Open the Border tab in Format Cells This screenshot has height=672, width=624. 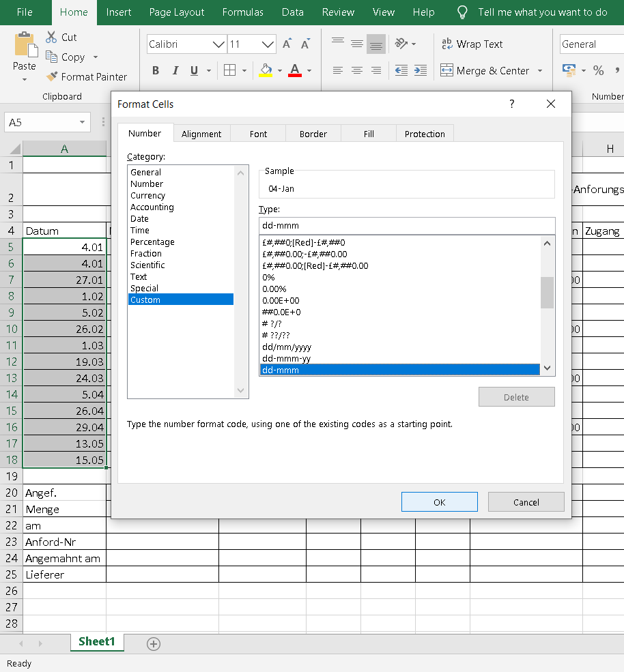(313, 134)
